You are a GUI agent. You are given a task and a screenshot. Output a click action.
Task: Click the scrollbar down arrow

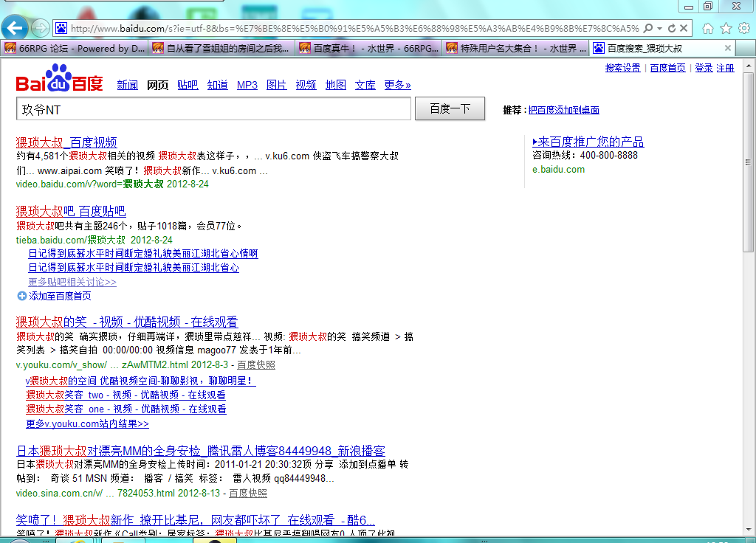point(748,530)
